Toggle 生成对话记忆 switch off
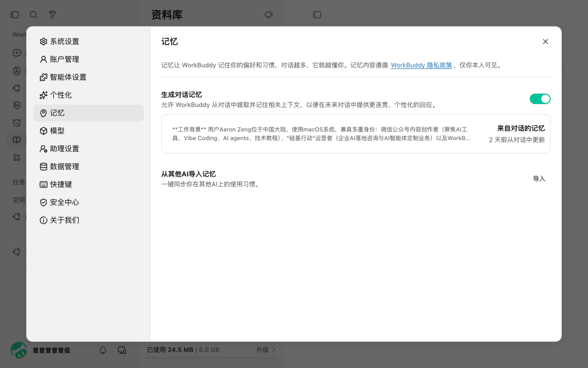588x368 pixels. tap(540, 99)
